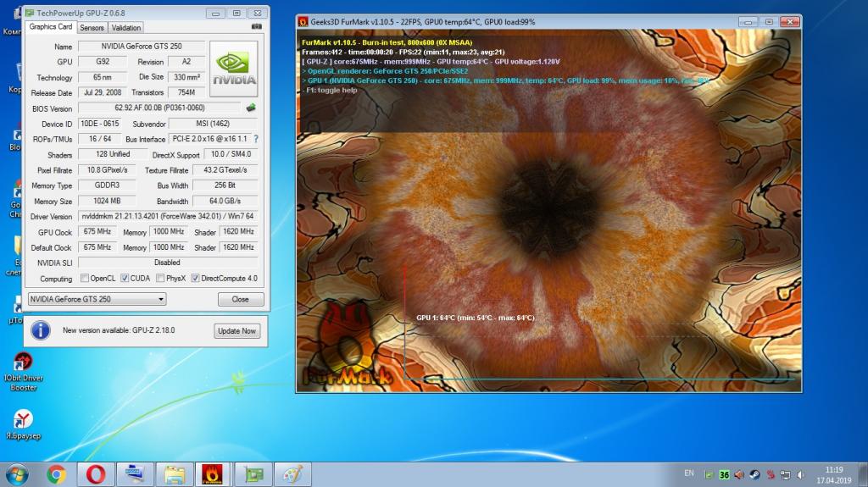Click the Memory Size value 1024 MB
The image size is (868, 487).
tap(107, 201)
